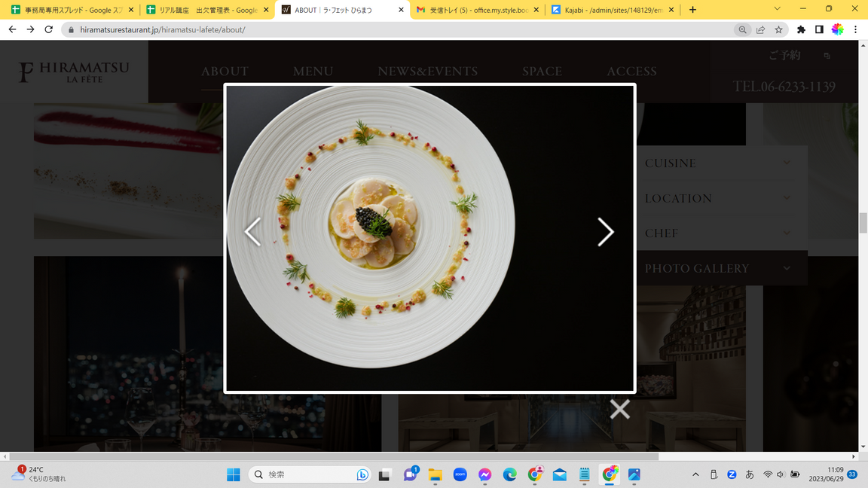Open the MENU navigation item
This screenshot has height=488, width=868.
pyautogui.click(x=313, y=72)
